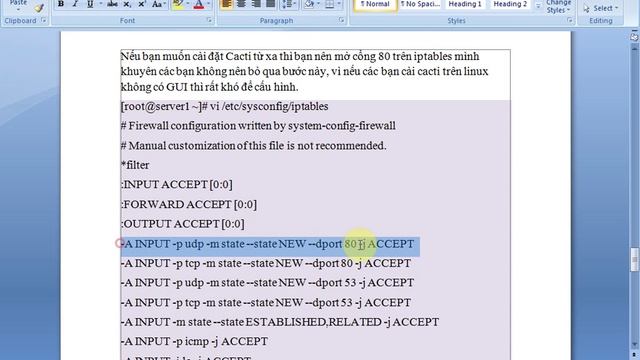Apply Strikethrough formatting
The width and height of the screenshot is (640, 360).
pyautogui.click(x=112, y=4)
